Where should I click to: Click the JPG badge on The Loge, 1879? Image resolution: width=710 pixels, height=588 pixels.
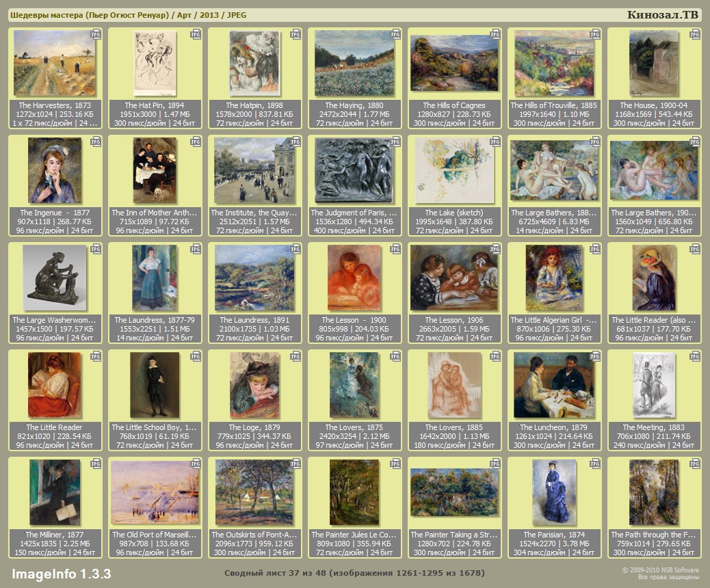coord(295,357)
